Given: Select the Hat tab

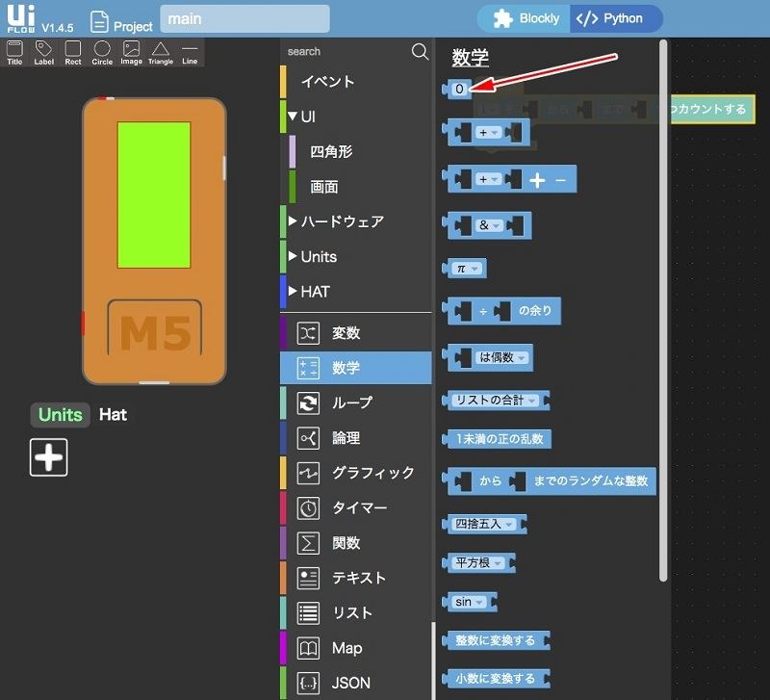Looking at the screenshot, I should (x=113, y=415).
